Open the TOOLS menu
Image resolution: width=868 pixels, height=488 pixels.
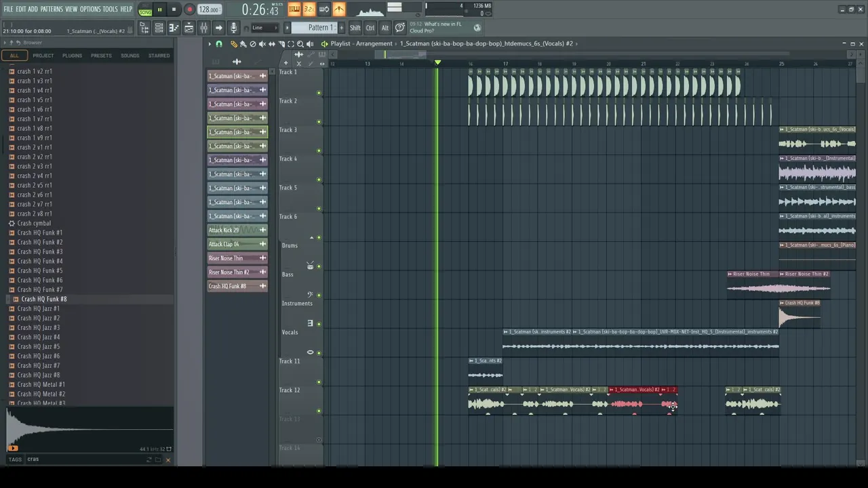point(111,9)
